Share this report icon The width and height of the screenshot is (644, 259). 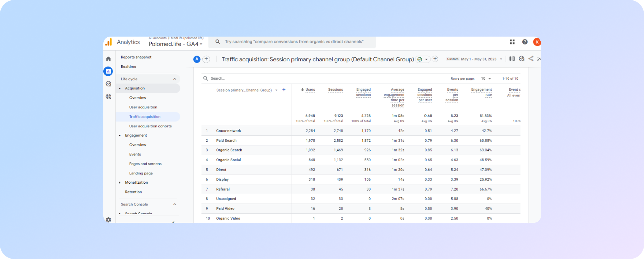531,58
